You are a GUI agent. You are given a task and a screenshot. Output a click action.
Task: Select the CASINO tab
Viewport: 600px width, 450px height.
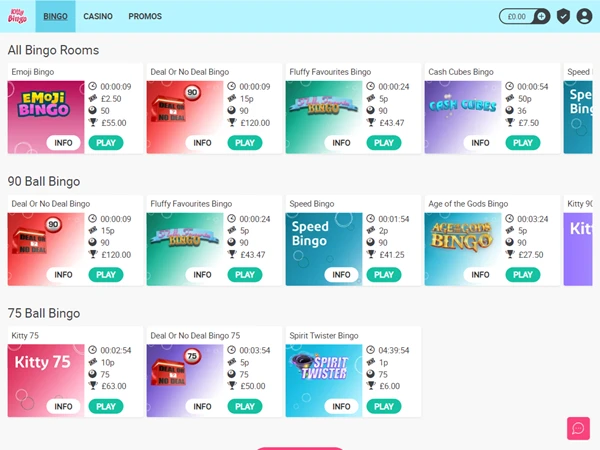[98, 16]
